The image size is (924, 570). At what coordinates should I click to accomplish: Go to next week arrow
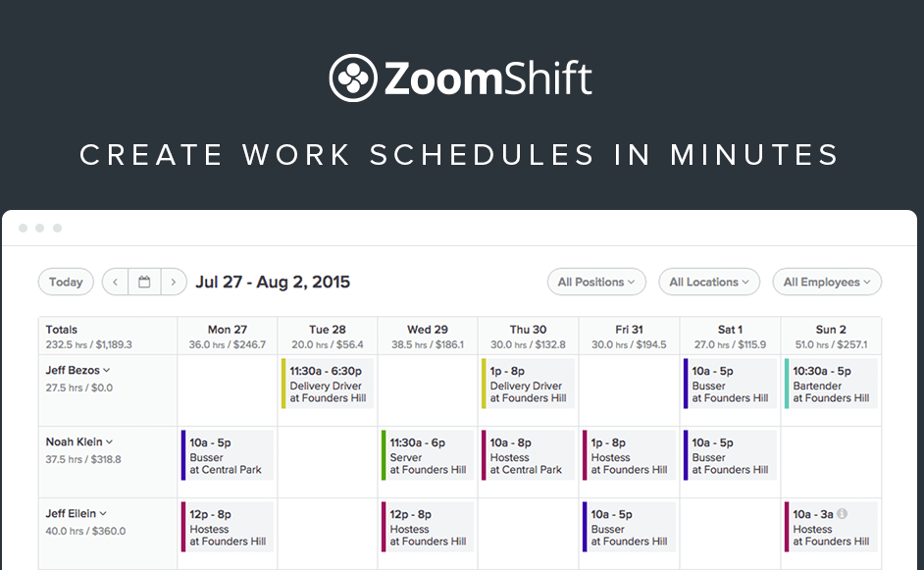[174, 282]
